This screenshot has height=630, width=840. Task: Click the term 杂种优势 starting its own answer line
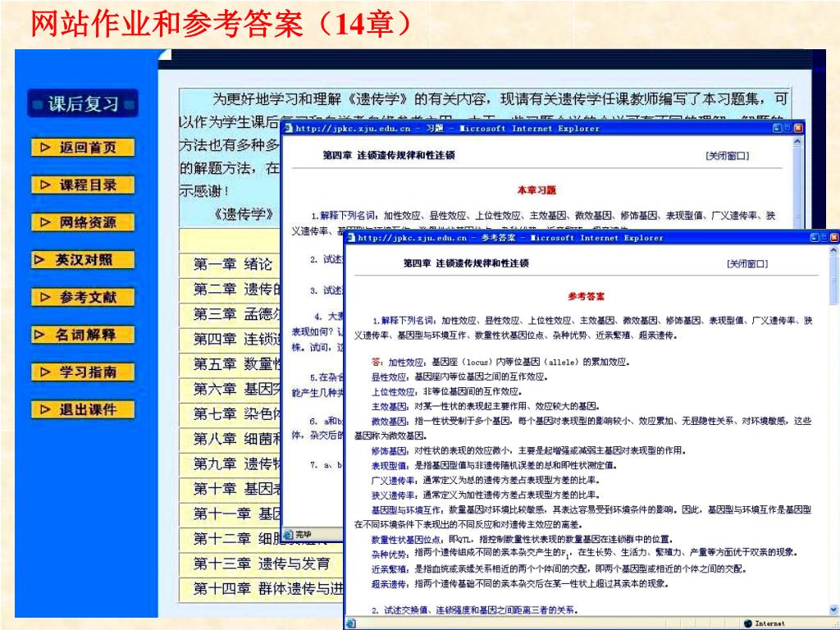tap(389, 554)
